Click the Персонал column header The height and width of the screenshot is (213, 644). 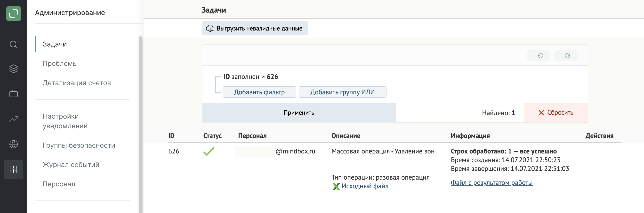252,136
